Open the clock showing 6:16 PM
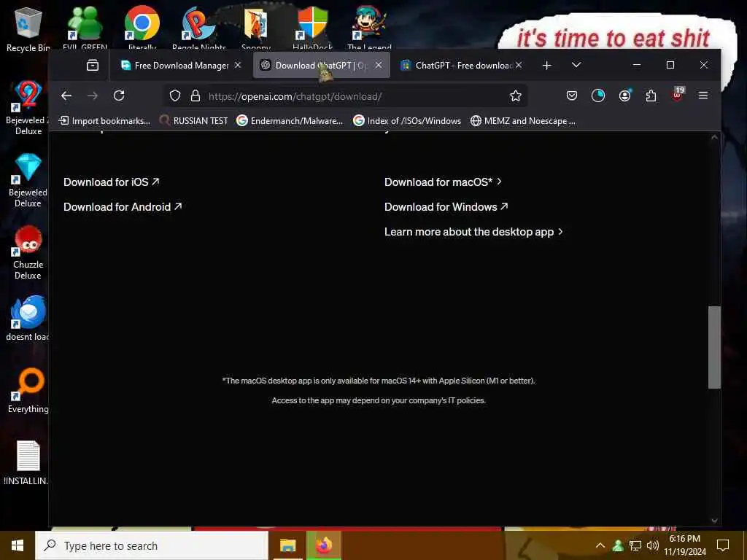Screen dimensions: 747x560 685,545
